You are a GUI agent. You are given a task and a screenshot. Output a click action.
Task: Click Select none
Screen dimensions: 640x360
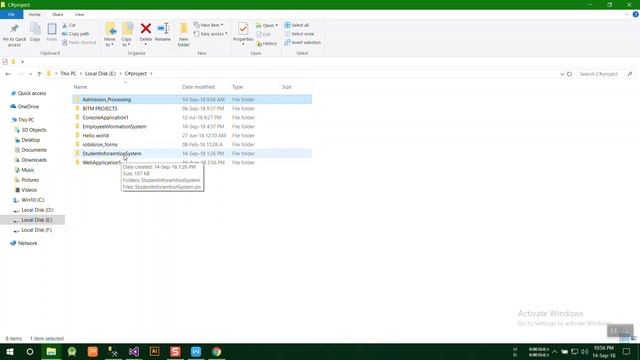(x=299, y=34)
